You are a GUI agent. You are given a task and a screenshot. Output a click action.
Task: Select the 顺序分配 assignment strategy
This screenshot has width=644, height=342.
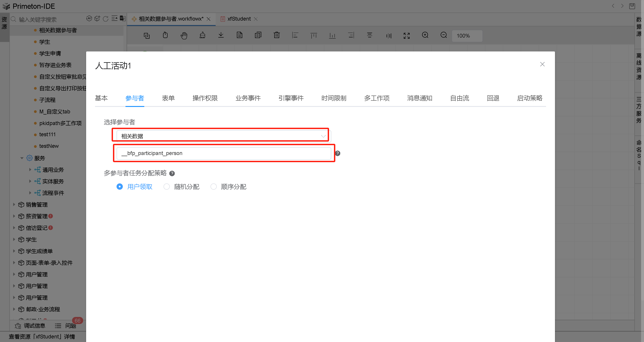[x=213, y=187]
